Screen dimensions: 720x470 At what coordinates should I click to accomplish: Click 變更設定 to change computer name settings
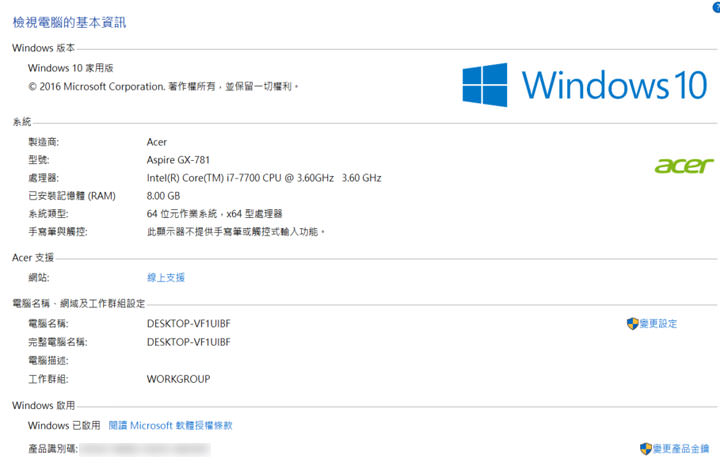(658, 324)
